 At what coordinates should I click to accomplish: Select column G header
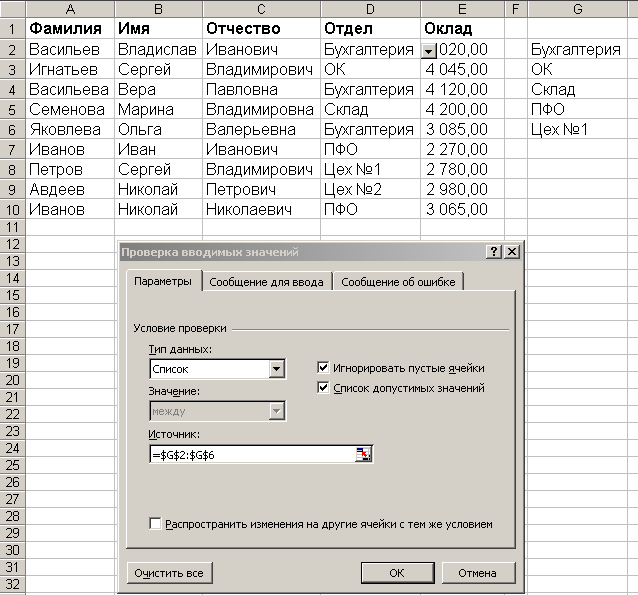577,9
